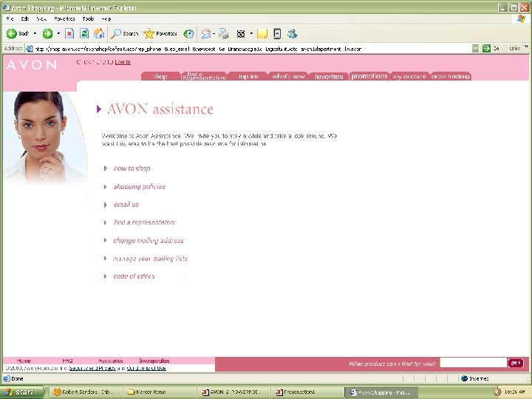
Task: Open the how to shop link
Action: click(x=132, y=168)
